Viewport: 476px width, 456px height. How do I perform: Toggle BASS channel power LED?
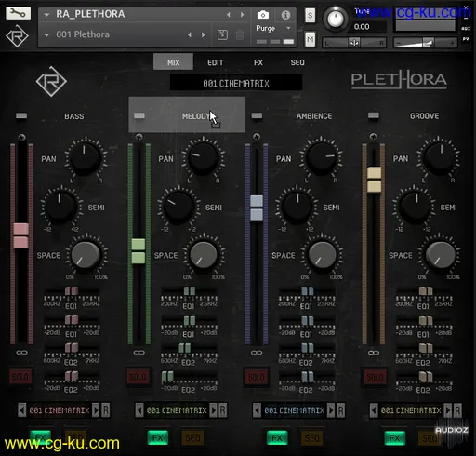(x=21, y=115)
